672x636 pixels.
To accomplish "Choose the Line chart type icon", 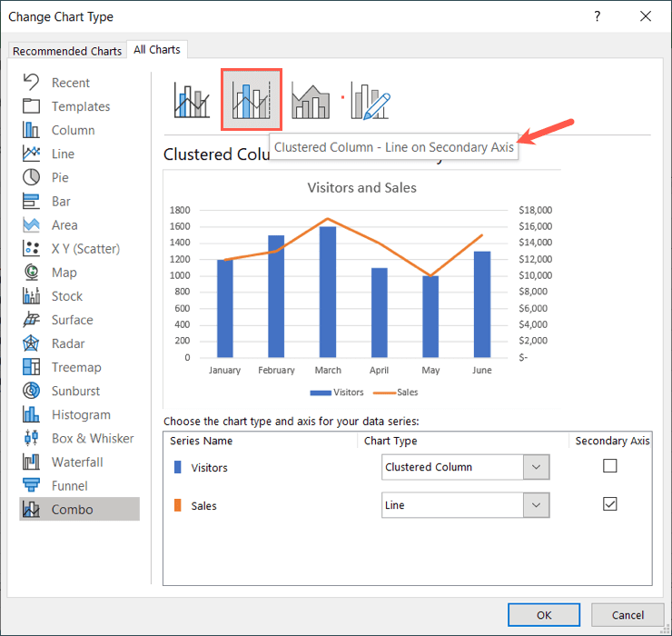I will [31, 154].
